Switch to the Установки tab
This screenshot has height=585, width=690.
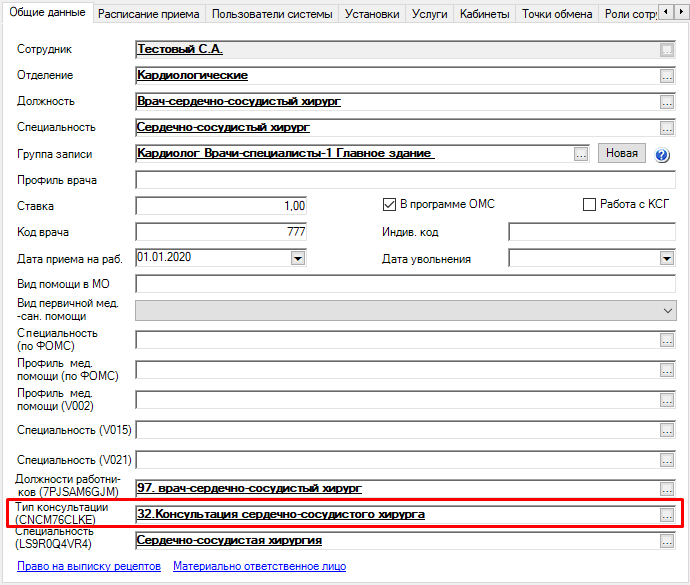tap(372, 14)
